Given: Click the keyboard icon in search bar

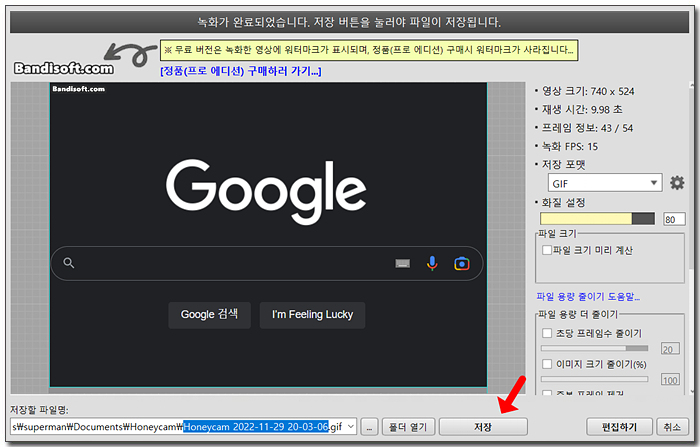Looking at the screenshot, I should [x=403, y=263].
